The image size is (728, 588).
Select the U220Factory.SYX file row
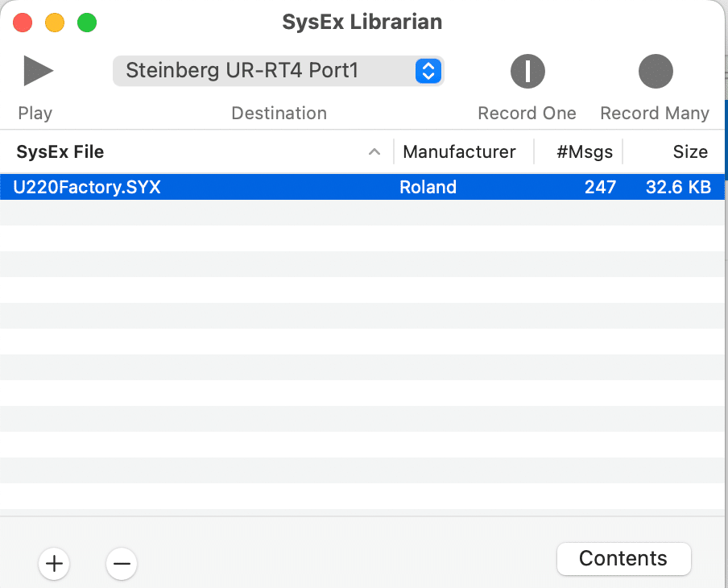pyautogui.click(x=87, y=188)
